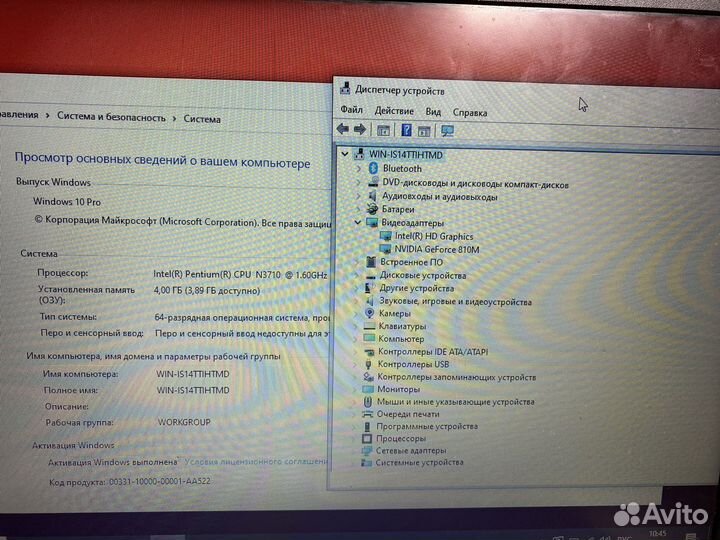Open the Действие menu
Viewport: 720px width, 540px height.
click(394, 111)
